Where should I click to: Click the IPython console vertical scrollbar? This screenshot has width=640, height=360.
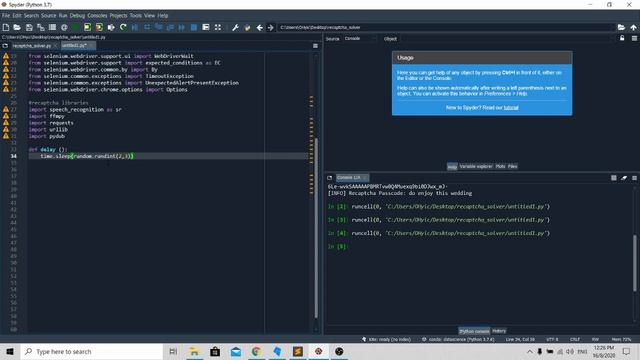coord(635,263)
